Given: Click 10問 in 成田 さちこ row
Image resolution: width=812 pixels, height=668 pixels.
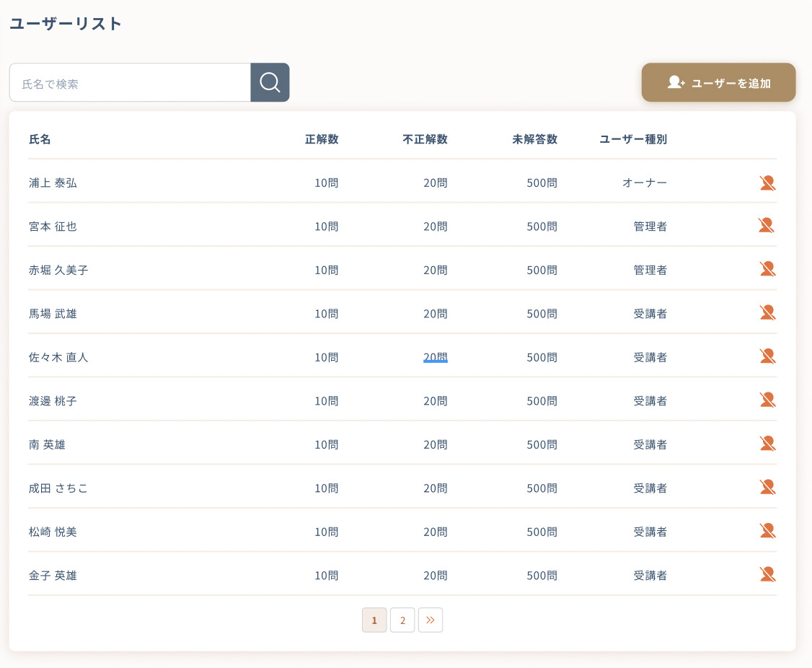Looking at the screenshot, I should (327, 488).
